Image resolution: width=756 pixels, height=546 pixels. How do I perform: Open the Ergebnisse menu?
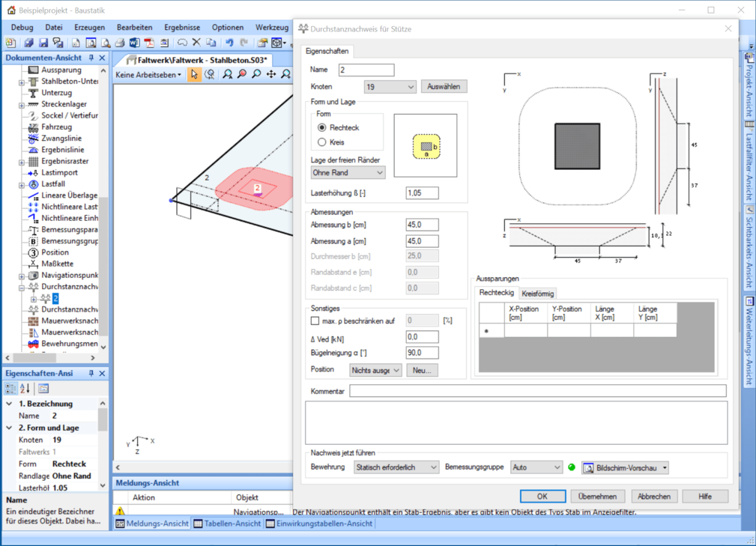pyautogui.click(x=182, y=28)
